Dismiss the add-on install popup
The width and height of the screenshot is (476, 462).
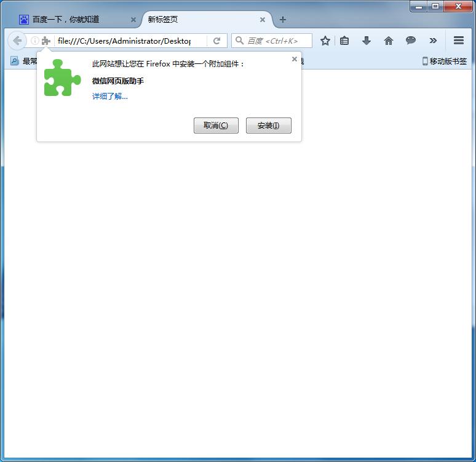[294, 59]
